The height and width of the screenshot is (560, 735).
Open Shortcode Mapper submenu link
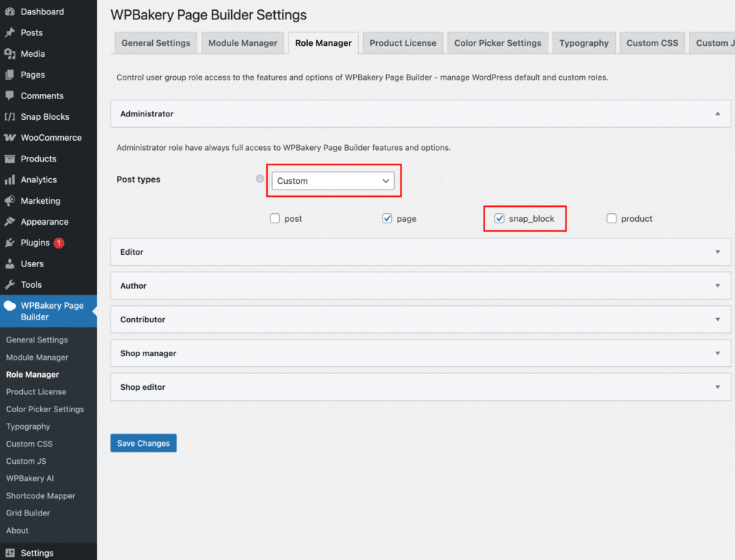(41, 496)
